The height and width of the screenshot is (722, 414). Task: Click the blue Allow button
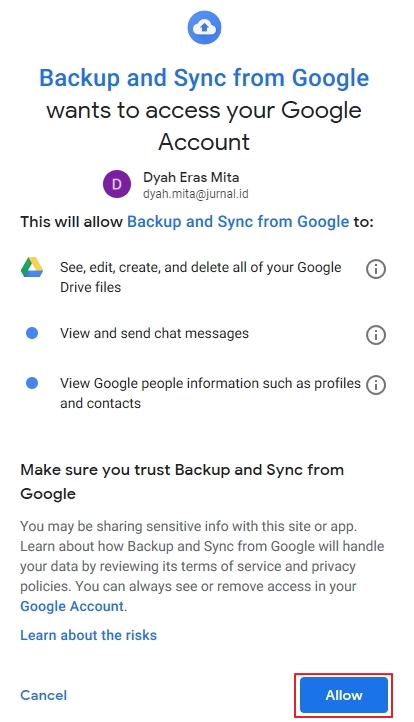(x=344, y=695)
